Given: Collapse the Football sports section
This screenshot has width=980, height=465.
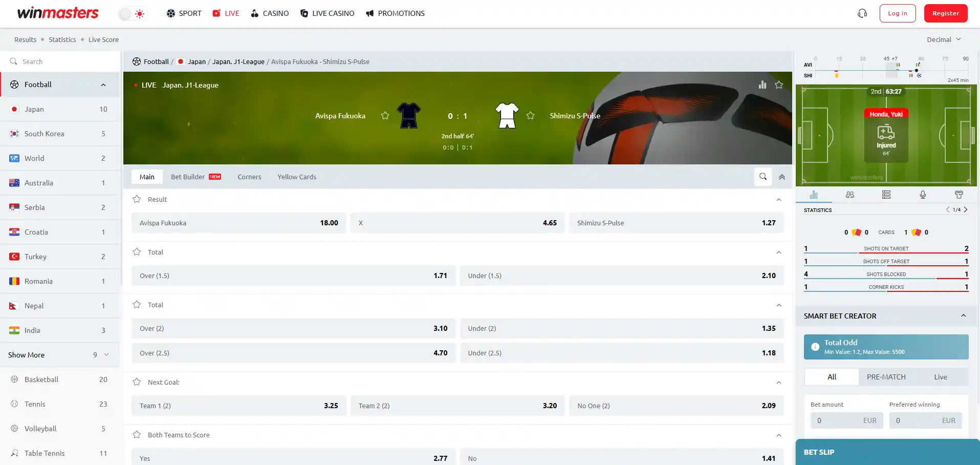Looking at the screenshot, I should tap(103, 84).
